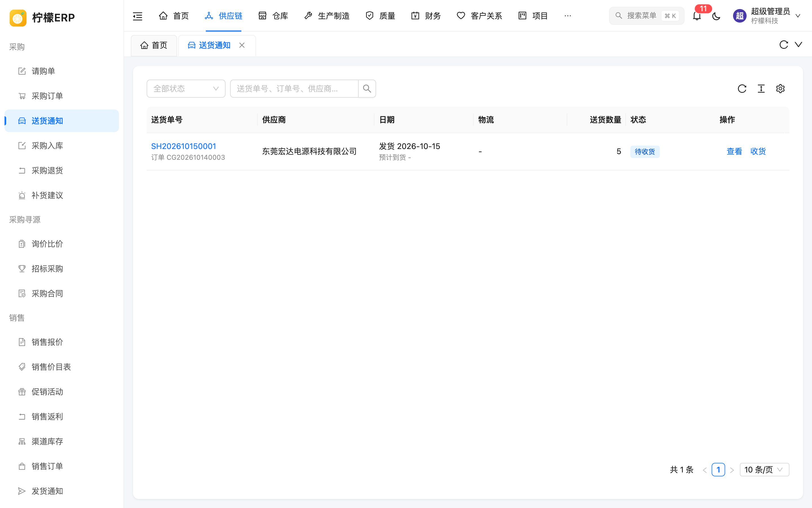Open 采购入库 in the sidebar

pyautogui.click(x=62, y=146)
